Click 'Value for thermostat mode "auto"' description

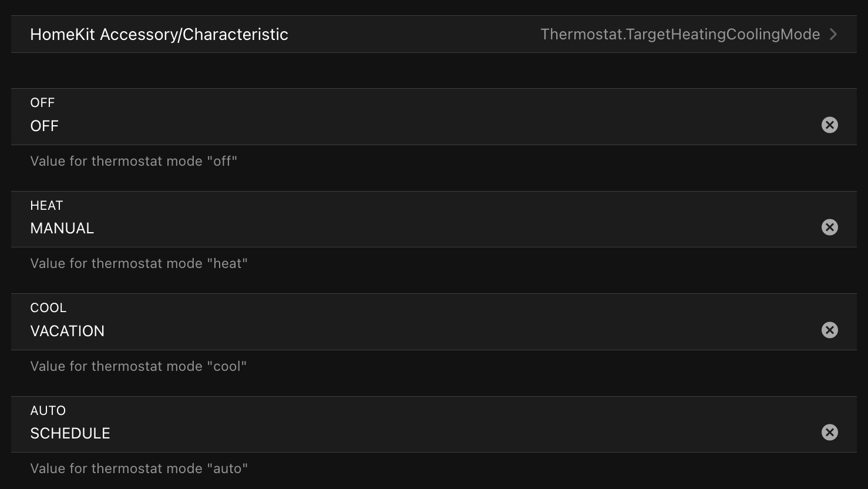[x=139, y=468]
